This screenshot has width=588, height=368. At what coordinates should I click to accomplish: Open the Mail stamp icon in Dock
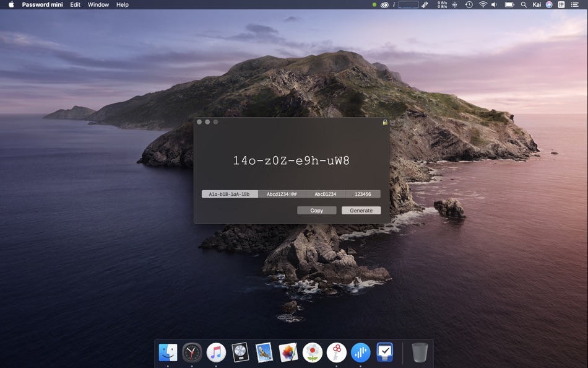(x=264, y=353)
